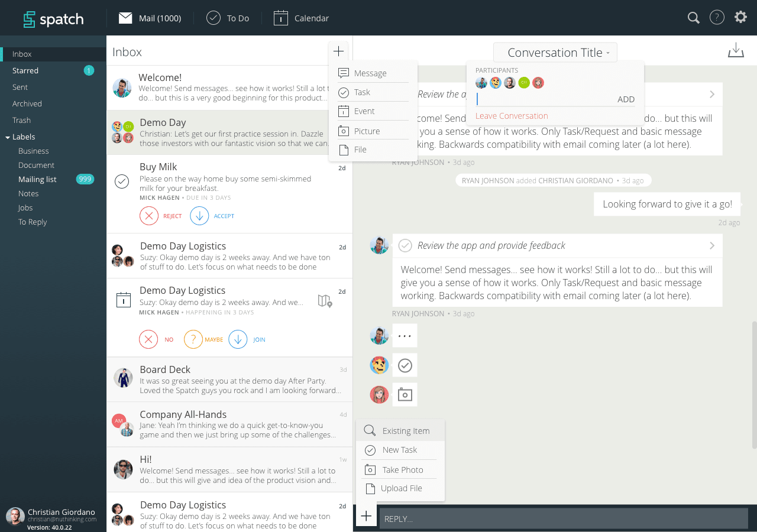The width and height of the screenshot is (757, 532).
Task: Open the Conversation Title dropdown
Action: (x=555, y=53)
